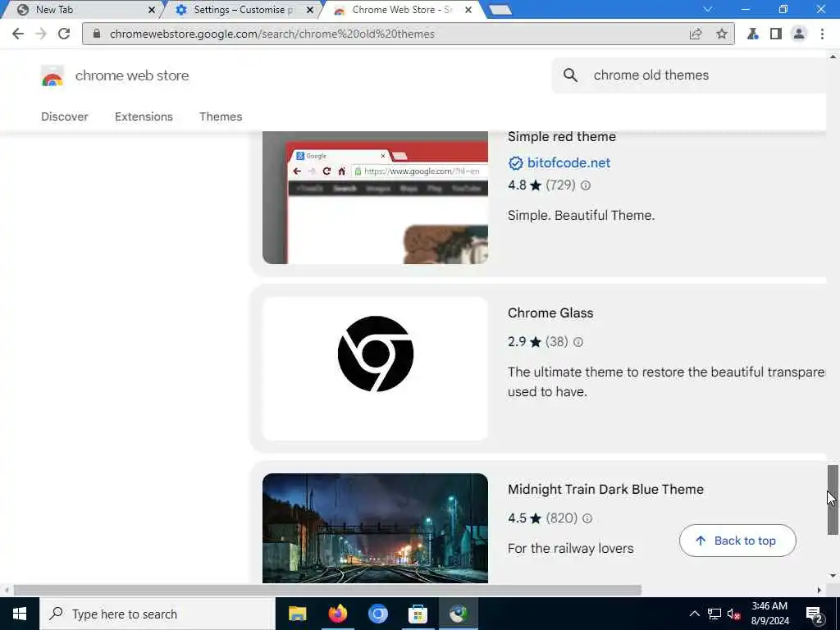Click the verified badge next to bitofcode.net
This screenshot has width=840, height=630.
(x=515, y=163)
